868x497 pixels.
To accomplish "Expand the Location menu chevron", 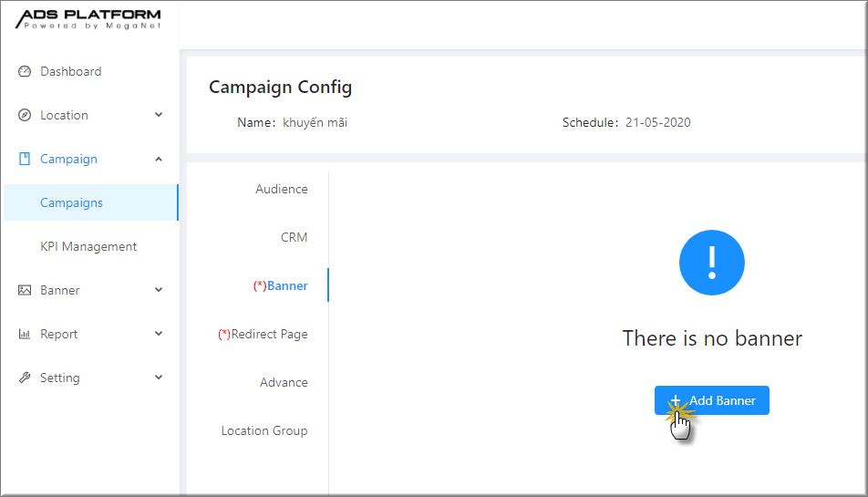I will click(x=159, y=115).
